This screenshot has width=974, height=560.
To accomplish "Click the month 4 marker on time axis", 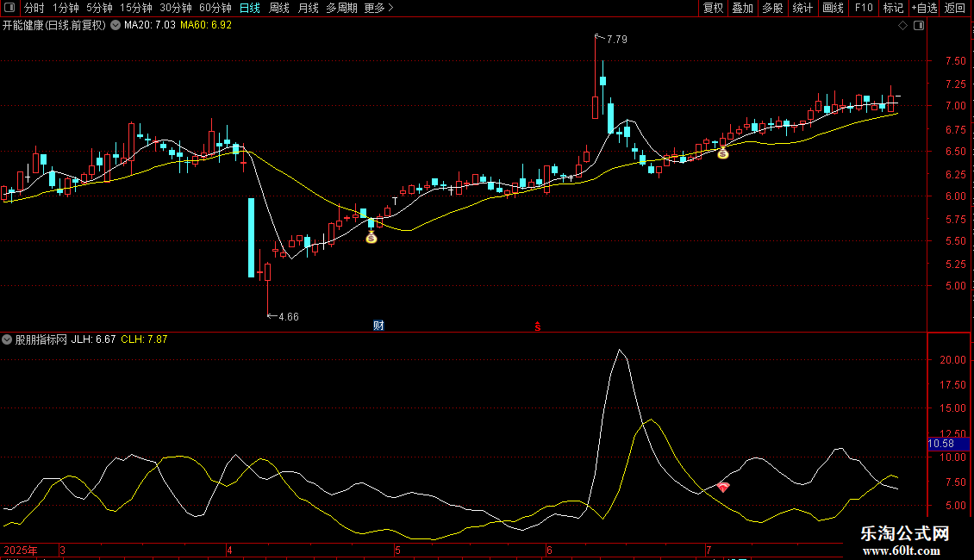I will tap(229, 551).
